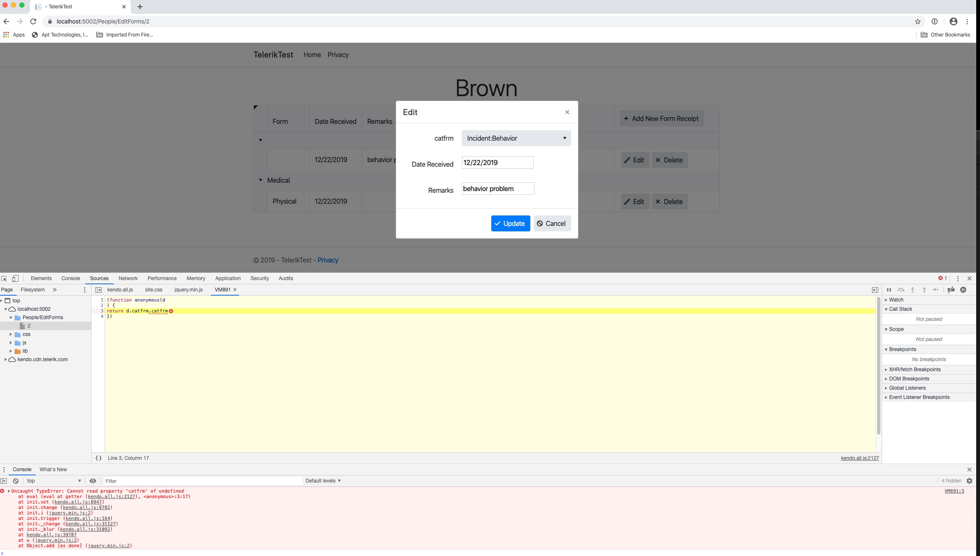Toggle the device toolbar icon
Viewport: 980px width, 556px height.
point(15,278)
